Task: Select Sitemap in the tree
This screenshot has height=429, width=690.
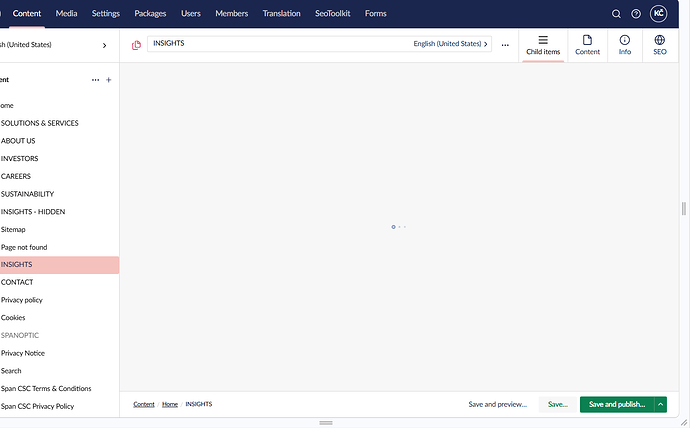Action: click(13, 230)
